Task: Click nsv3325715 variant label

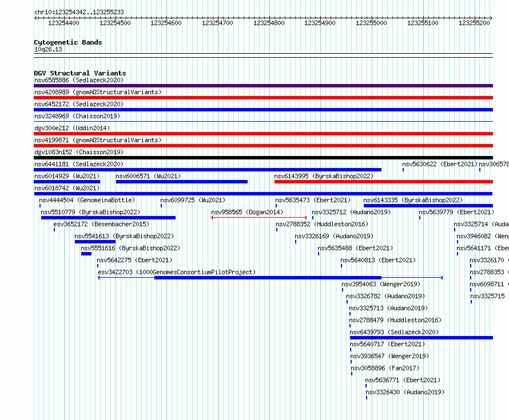Action: coord(488,296)
